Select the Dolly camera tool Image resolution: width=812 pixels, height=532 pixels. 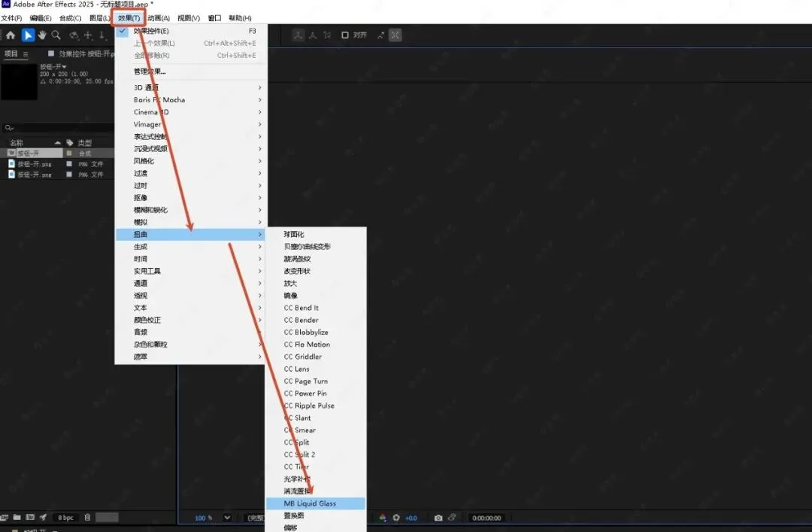click(102, 35)
